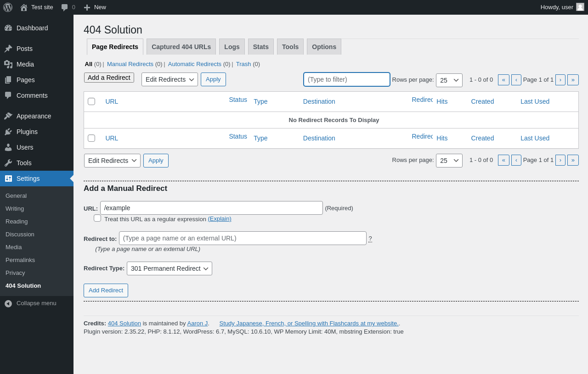Enable treat URL as regular expression
588x374 pixels.
point(97,218)
